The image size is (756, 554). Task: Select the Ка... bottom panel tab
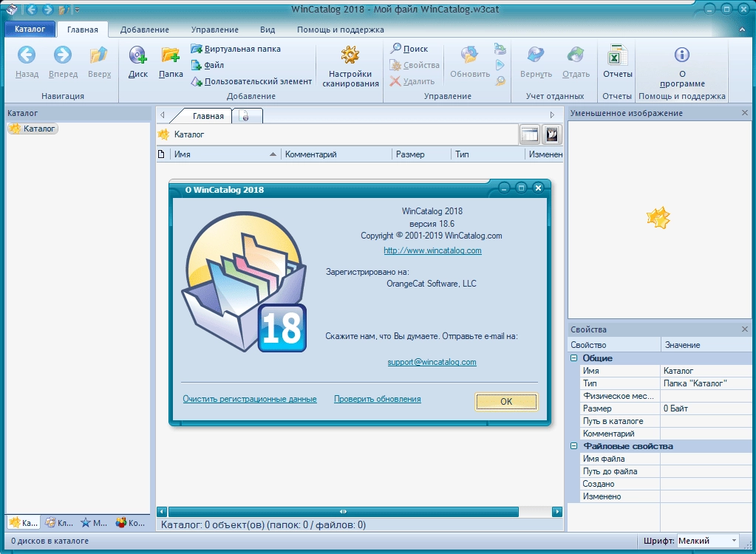[x=23, y=522]
